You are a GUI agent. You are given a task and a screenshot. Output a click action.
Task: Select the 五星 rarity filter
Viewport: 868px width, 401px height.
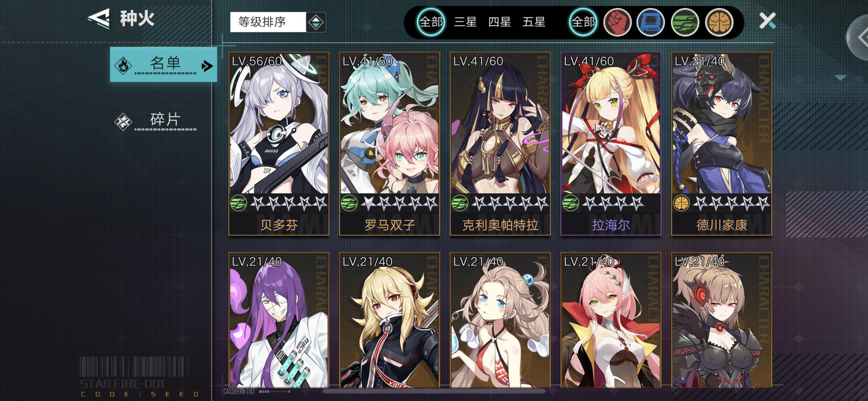[x=534, y=22]
